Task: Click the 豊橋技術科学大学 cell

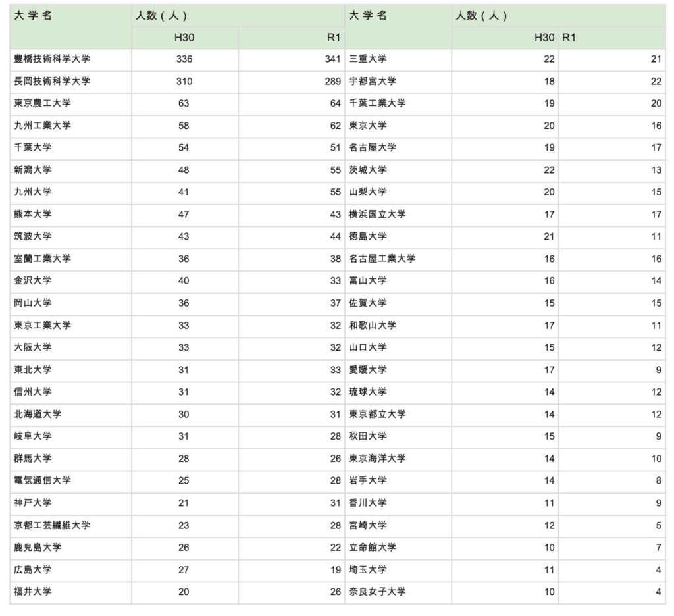Action: (52, 59)
